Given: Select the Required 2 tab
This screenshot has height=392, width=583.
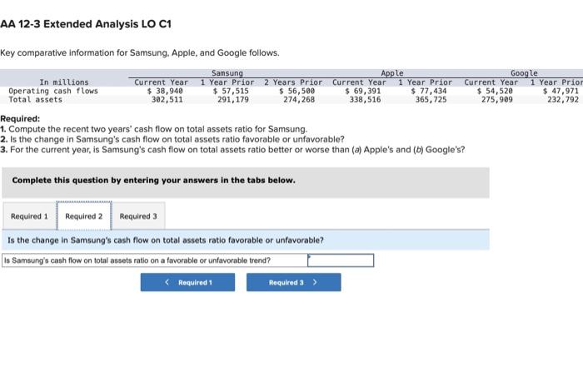Looking at the screenshot, I should coord(83,216).
